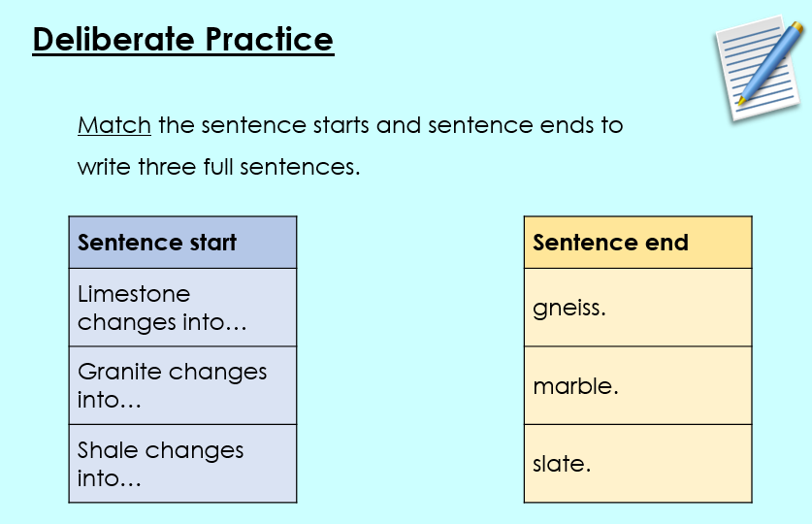Click the underlined word Match
812x524 pixels.
pos(114,125)
